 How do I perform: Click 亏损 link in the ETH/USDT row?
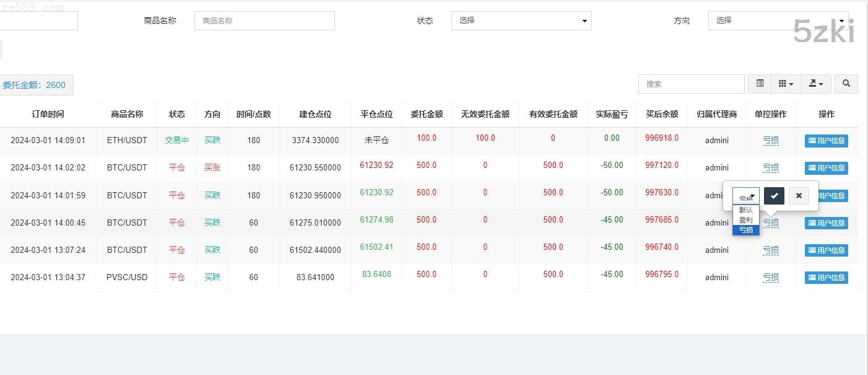(x=770, y=141)
